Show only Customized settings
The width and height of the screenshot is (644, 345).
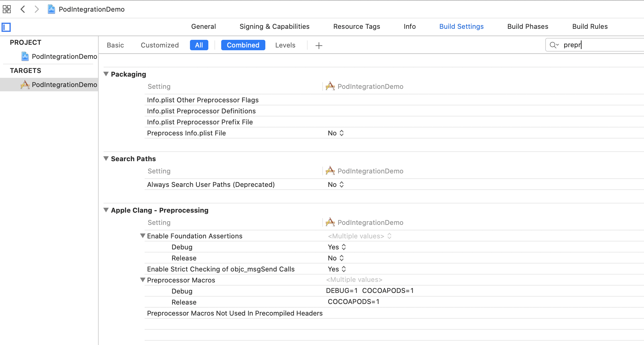(160, 45)
